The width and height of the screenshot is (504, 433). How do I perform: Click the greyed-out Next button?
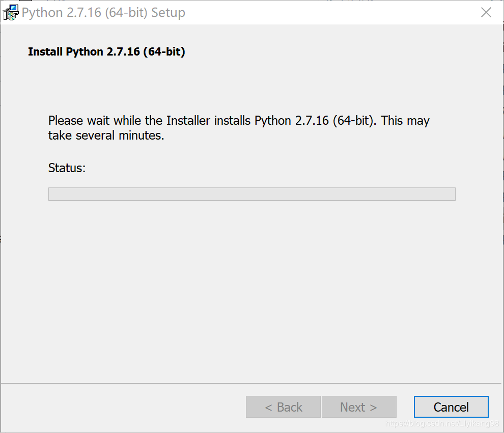[x=359, y=407]
